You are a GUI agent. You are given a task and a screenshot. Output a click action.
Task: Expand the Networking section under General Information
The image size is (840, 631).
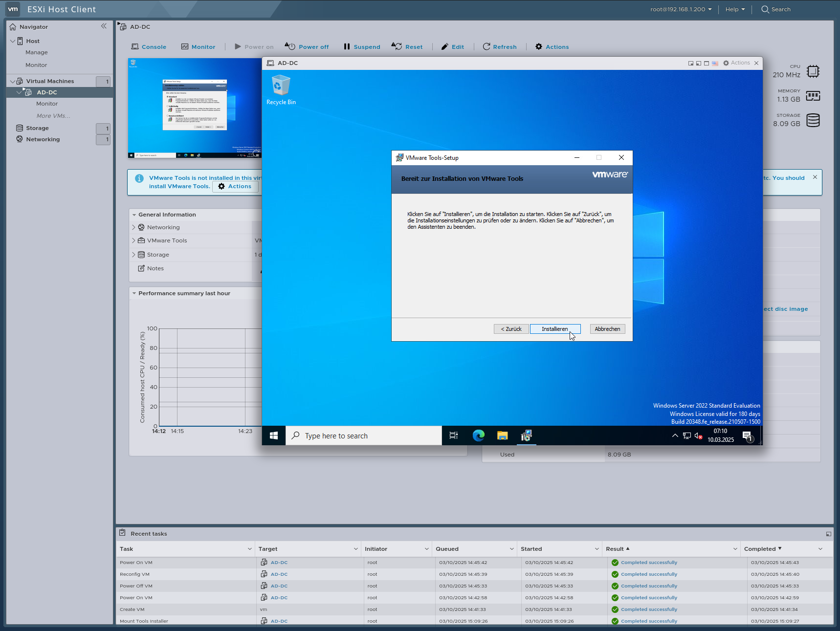point(133,227)
